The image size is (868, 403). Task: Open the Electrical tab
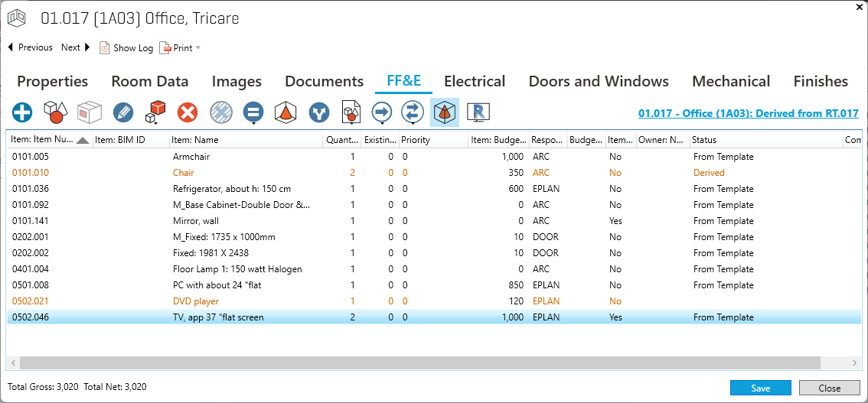475,81
